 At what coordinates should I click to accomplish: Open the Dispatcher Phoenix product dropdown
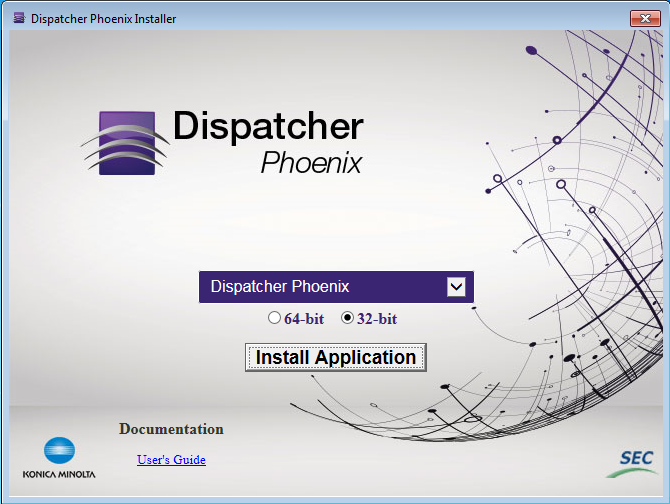[x=336, y=287]
